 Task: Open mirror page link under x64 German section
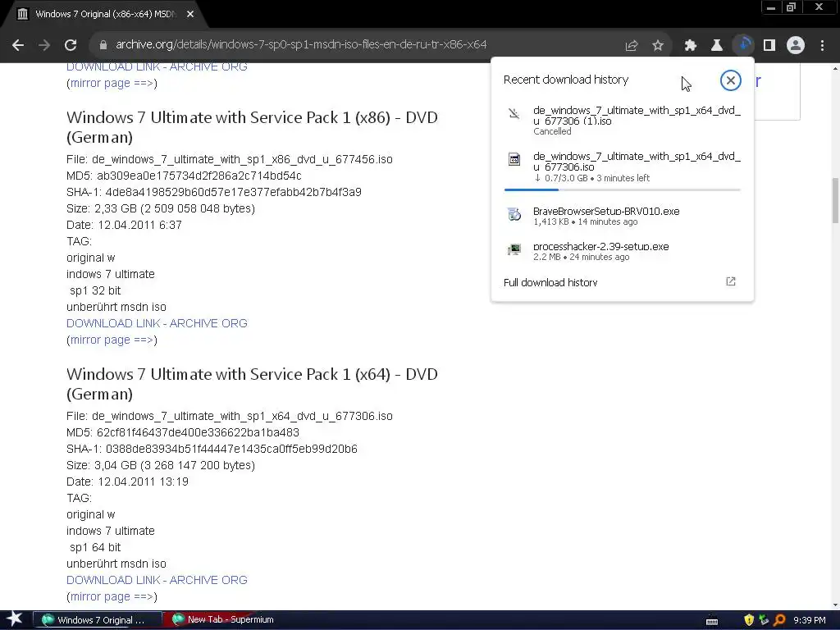(112, 596)
